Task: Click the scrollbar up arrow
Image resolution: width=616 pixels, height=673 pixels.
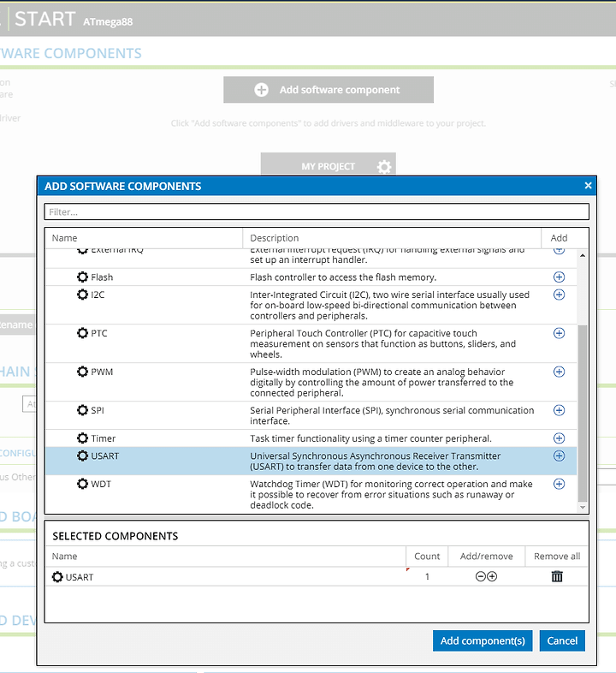Action: coord(582,255)
